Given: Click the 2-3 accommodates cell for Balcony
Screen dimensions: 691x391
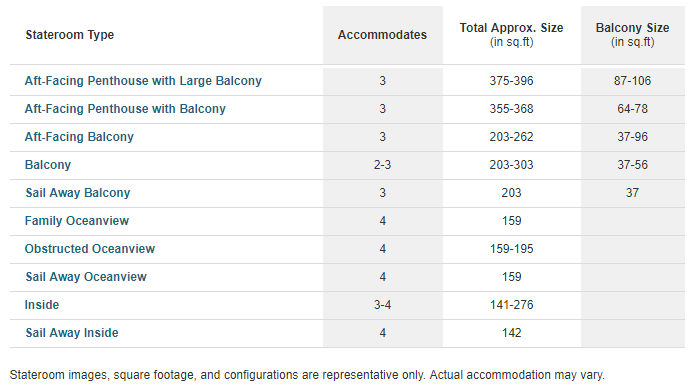Looking at the screenshot, I should tap(383, 165).
